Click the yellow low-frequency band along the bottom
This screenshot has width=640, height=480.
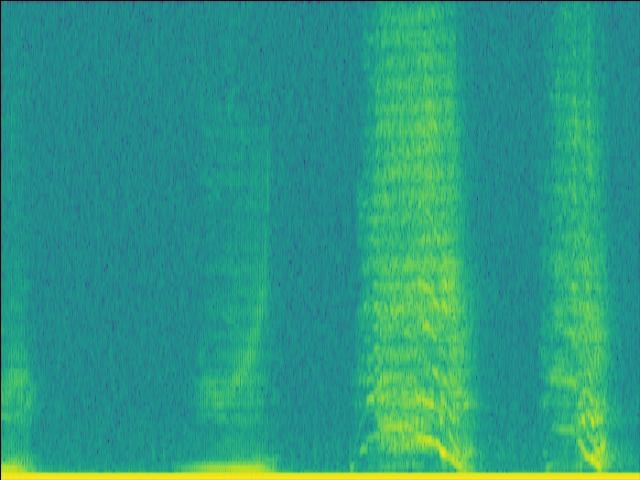320,474
